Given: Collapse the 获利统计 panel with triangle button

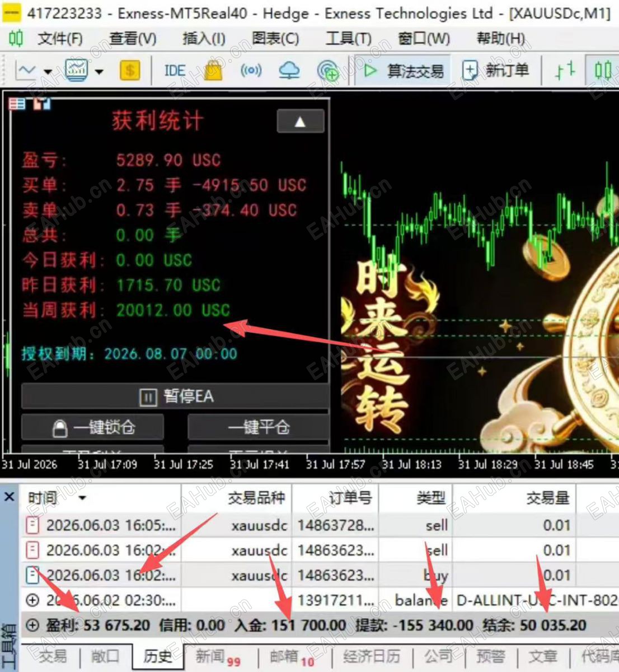Looking at the screenshot, I should pos(301,121).
